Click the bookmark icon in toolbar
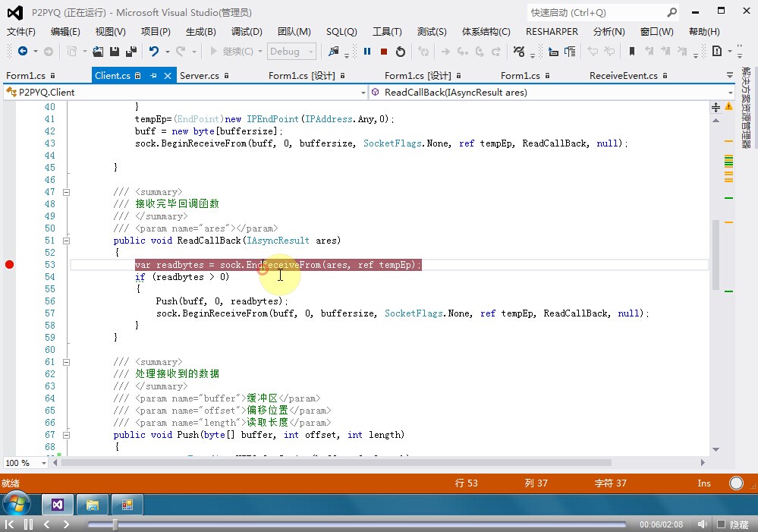Image resolution: width=758 pixels, height=532 pixels. pyautogui.click(x=631, y=52)
